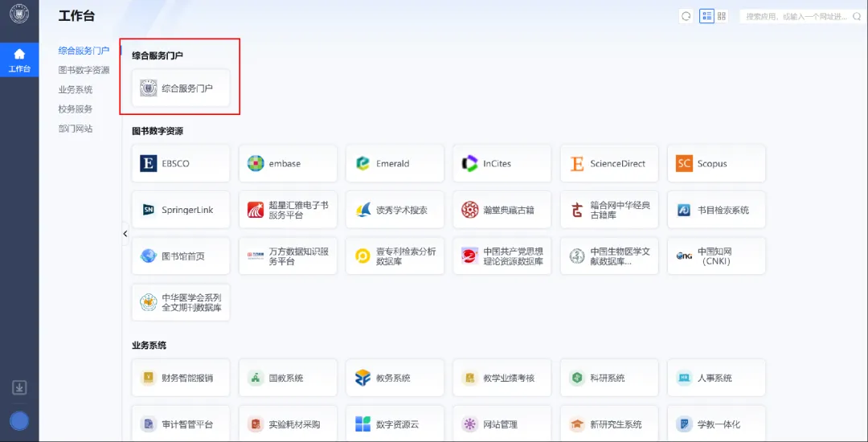
Task: Open 书目检索系统 icon
Action: pyautogui.click(x=684, y=211)
